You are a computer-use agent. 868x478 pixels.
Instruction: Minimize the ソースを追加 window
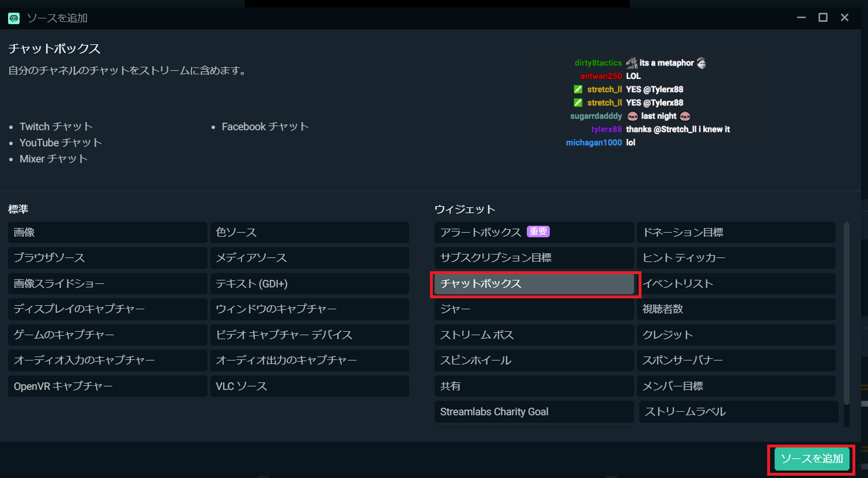[801, 18]
